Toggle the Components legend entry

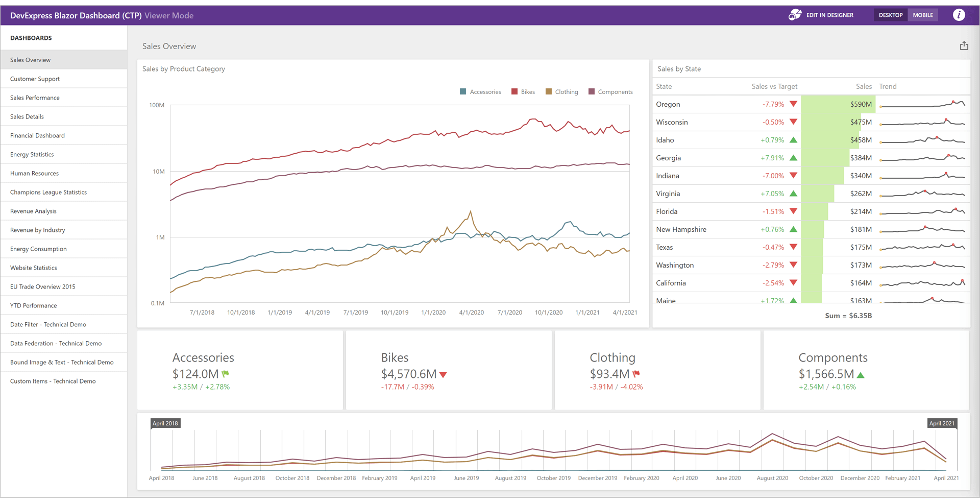pos(610,91)
